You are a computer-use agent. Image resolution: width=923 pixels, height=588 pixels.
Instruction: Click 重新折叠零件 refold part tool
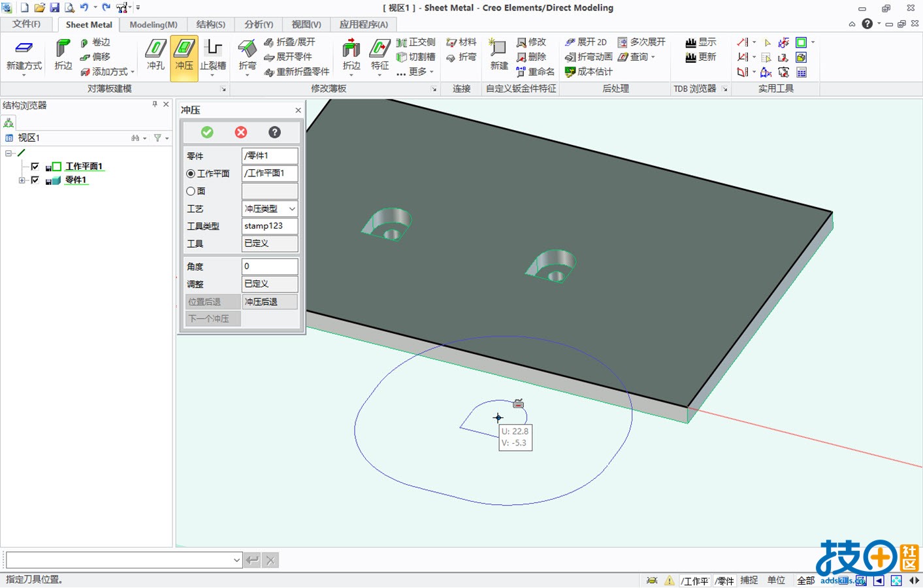(x=297, y=72)
